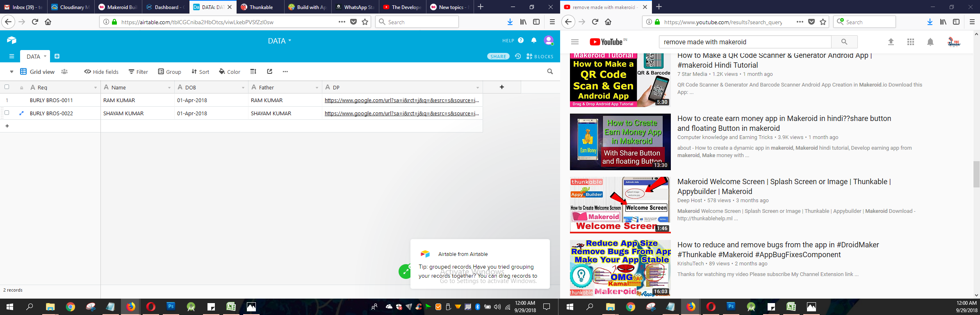Go back in the YouTube Firefox window

click(x=568, y=22)
